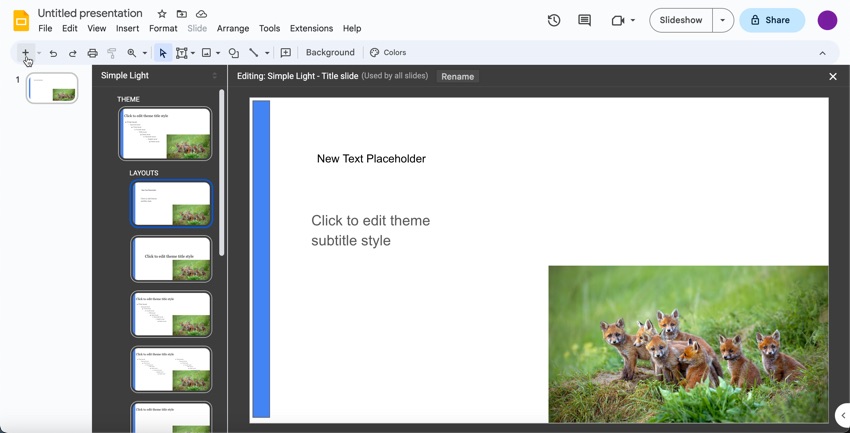Start the Slideshow
850x433 pixels.
pos(681,20)
